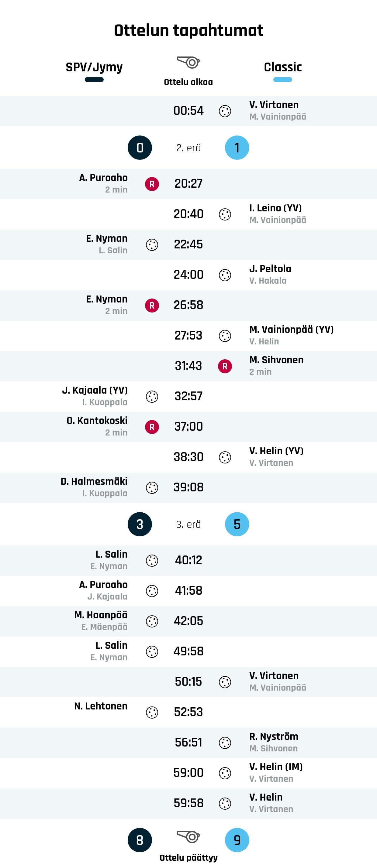Select the SPV/Jymy team heading
Screen dimensions: 377x868
point(94,67)
